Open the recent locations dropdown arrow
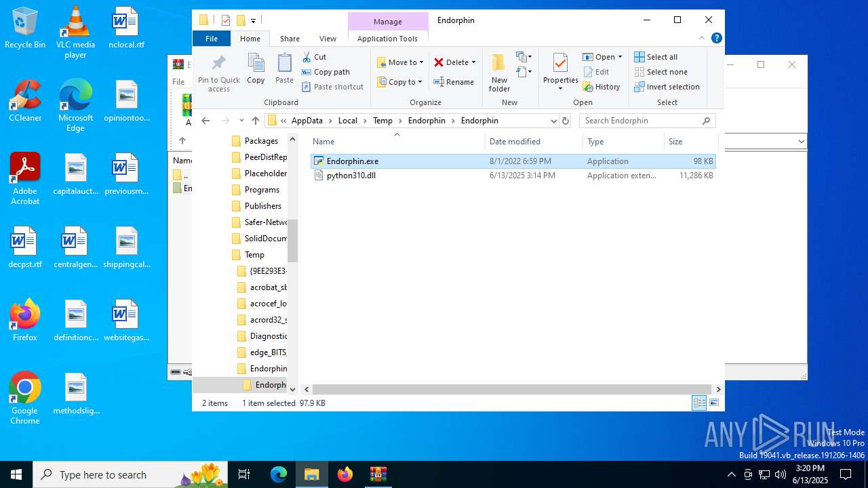868x488 pixels. [241, 121]
